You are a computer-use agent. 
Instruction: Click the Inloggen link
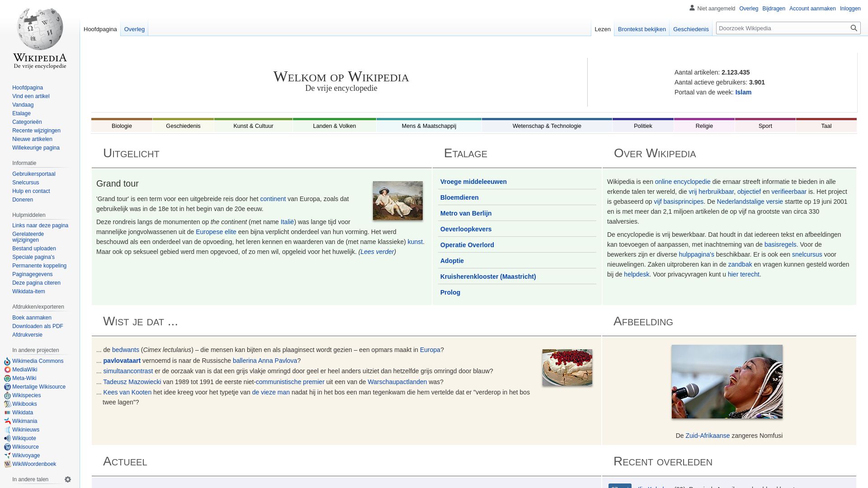tap(850, 9)
